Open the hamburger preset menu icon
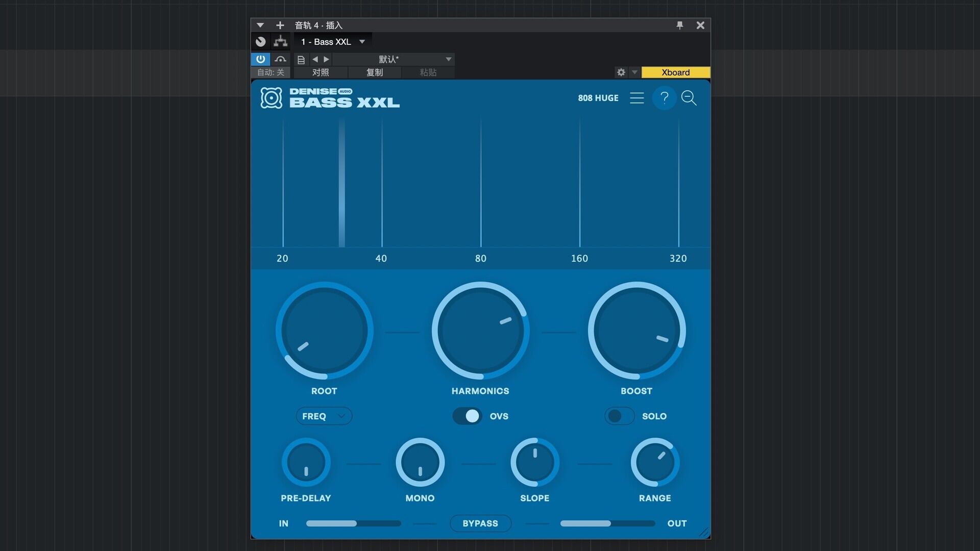 point(636,97)
